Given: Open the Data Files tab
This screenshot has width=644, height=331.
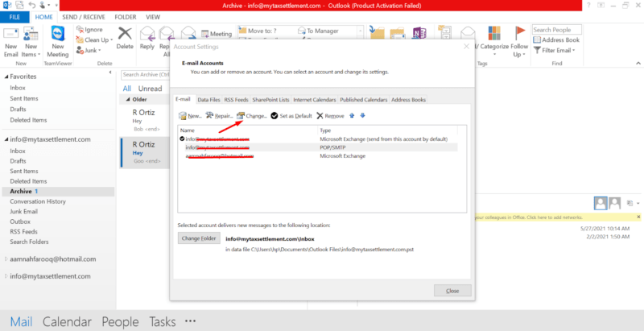Looking at the screenshot, I should coord(208,100).
